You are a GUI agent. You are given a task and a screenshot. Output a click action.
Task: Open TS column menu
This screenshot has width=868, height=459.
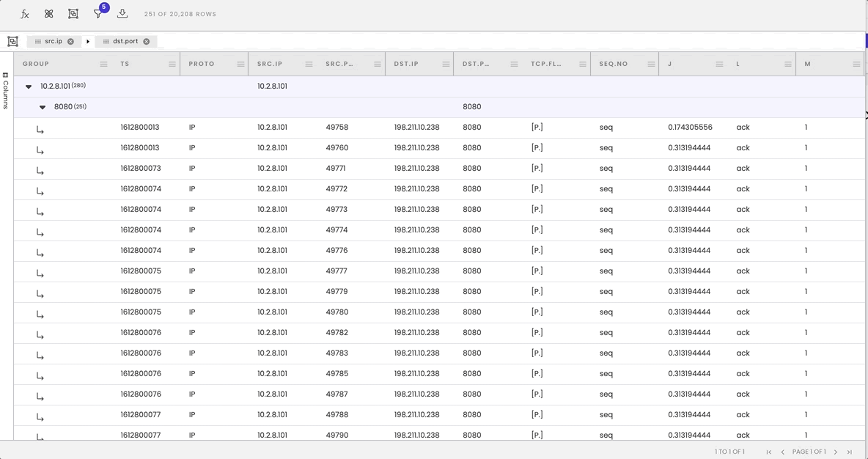[172, 65]
